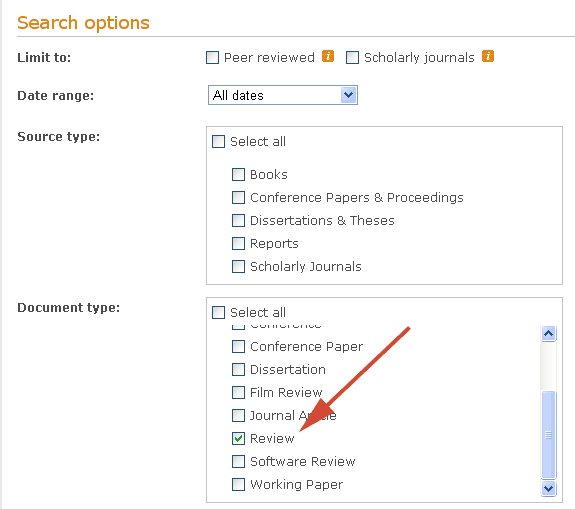The width and height of the screenshot is (575, 509).
Task: Tick the Books source type
Action: click(238, 175)
